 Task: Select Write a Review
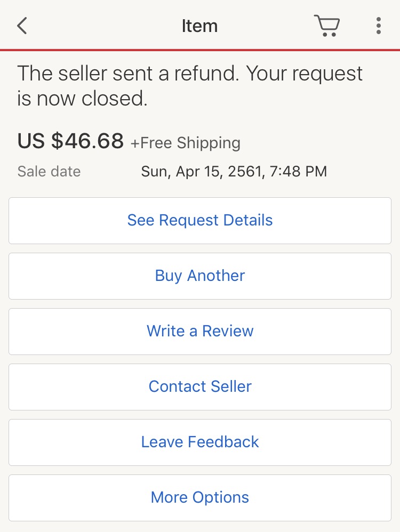click(x=200, y=332)
